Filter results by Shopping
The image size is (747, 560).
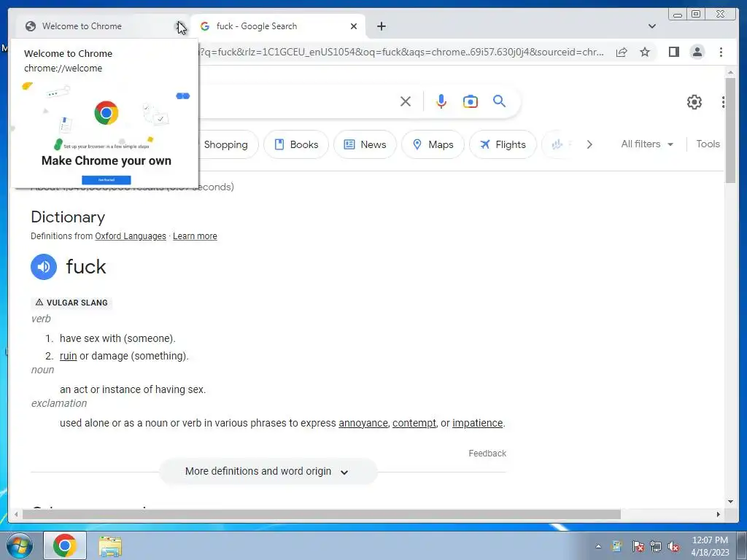226,144
